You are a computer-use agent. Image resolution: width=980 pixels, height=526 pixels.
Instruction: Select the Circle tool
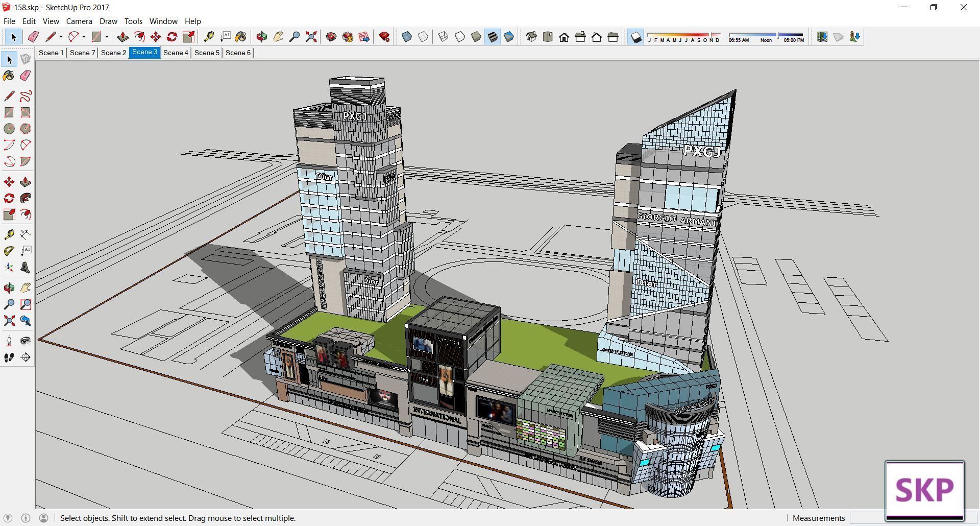coord(9,129)
